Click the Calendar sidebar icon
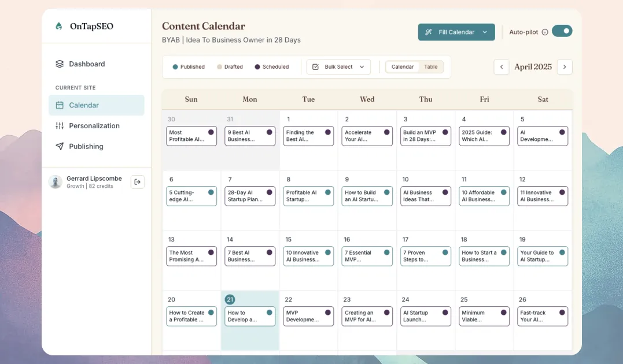Viewport: 623px width, 364px height. click(x=60, y=105)
